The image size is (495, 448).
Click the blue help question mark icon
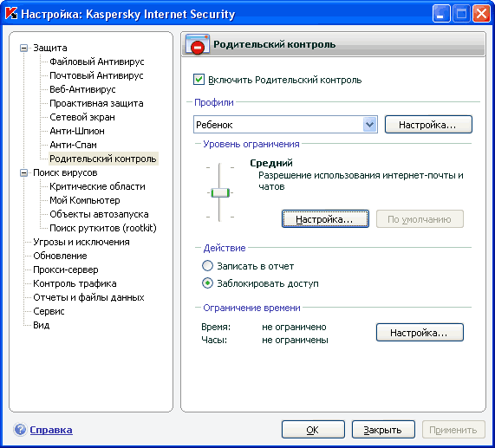point(20,430)
